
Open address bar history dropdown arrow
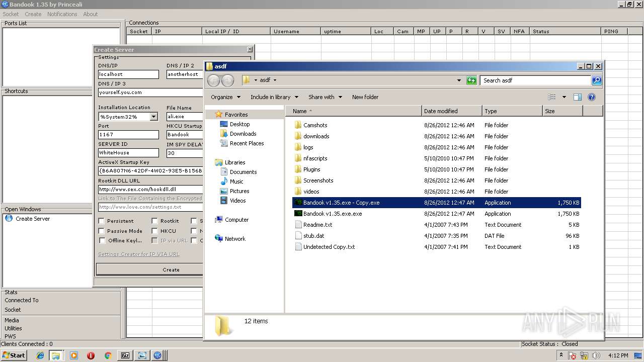pyautogui.click(x=459, y=80)
